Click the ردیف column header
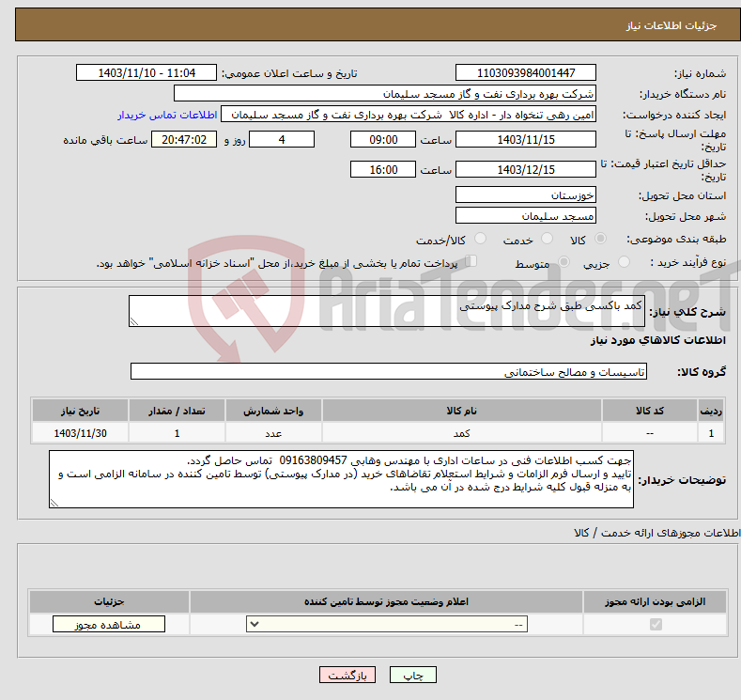The width and height of the screenshot is (741, 700). (x=711, y=411)
